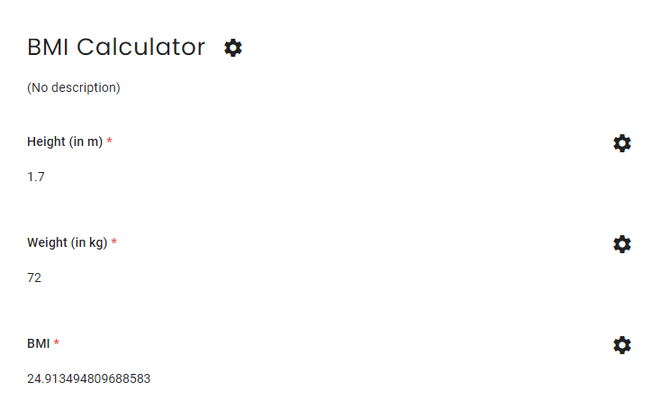Click the word "Weight" in its field label
This screenshot has height=410, width=660.
[x=46, y=243]
